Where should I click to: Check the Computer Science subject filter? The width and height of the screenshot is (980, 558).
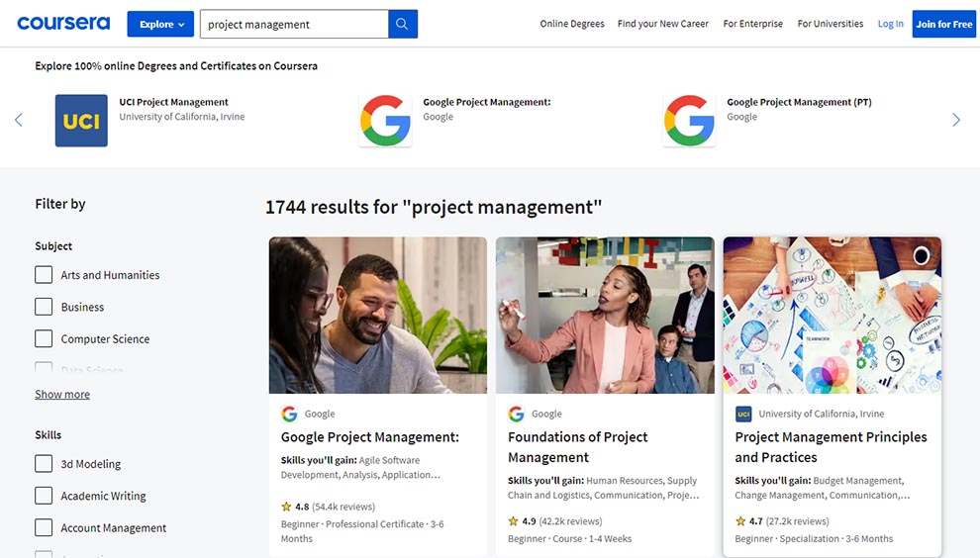coord(44,338)
